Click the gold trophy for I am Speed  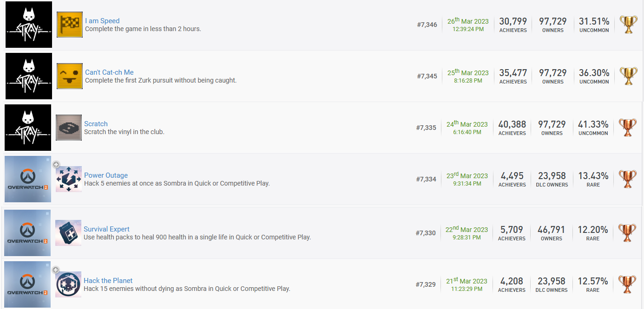(x=629, y=25)
